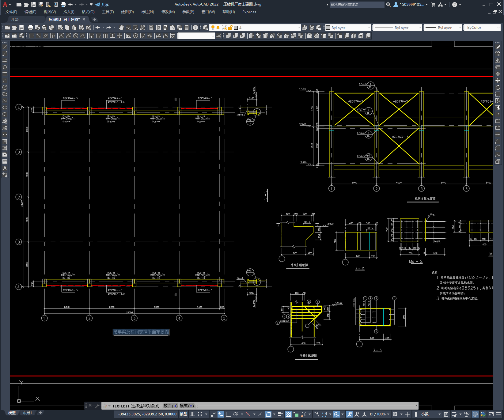This screenshot has height=420, width=504.
Task: Open the ByColor plot style dropdown
Action: point(483,28)
